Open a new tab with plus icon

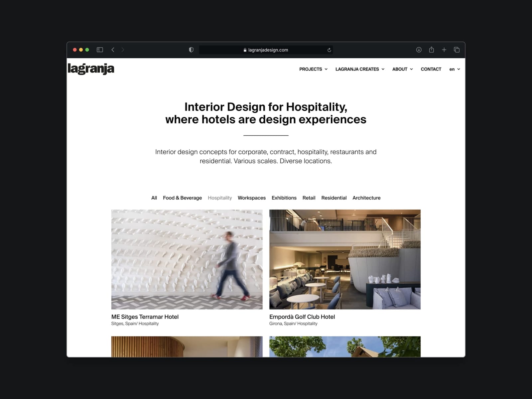click(444, 50)
